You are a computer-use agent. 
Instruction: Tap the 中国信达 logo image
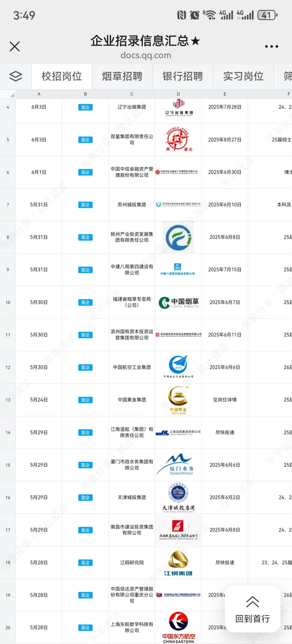click(178, 595)
